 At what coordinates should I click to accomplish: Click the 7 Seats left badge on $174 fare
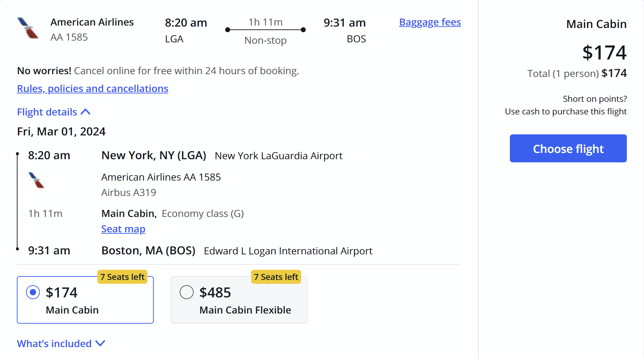coord(122,277)
